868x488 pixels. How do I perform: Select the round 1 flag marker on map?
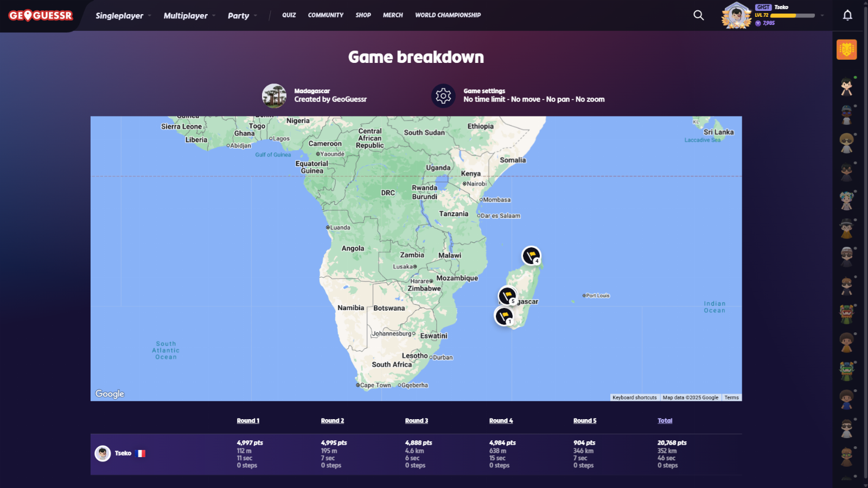click(x=504, y=316)
